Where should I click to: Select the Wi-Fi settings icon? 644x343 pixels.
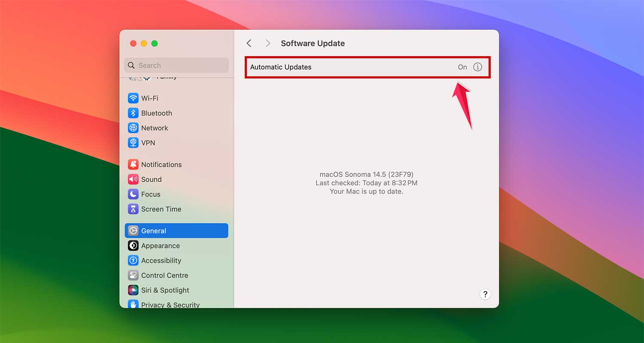click(134, 98)
